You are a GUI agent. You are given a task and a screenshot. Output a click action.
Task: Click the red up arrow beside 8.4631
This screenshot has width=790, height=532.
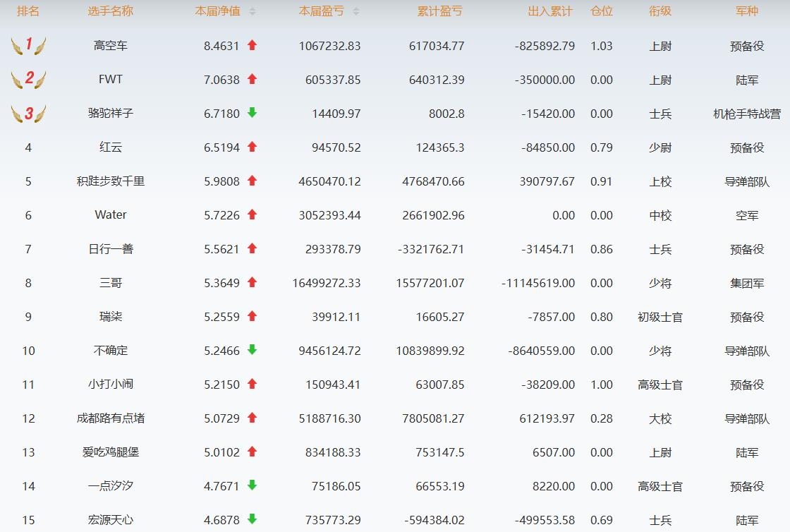(x=252, y=46)
